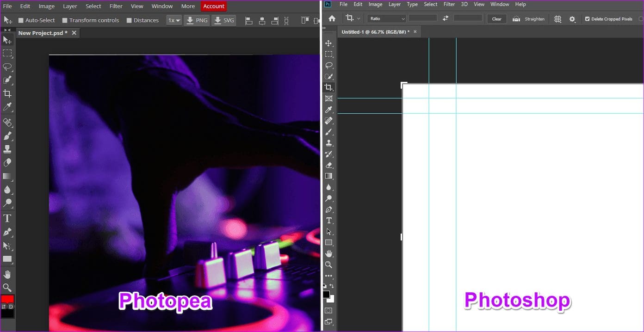The image size is (644, 332).
Task: Select Photopea's Rectangle Select tool
Action: [x=7, y=54]
